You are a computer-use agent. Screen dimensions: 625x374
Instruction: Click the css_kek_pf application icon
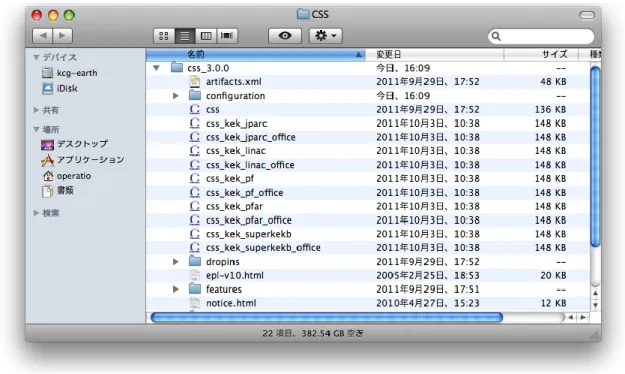[195, 178]
